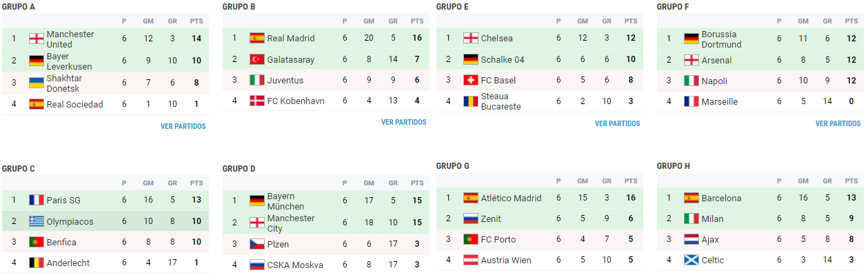Open Barcelona team in Grupo H
Screen dimensions: 868x275
click(x=722, y=198)
